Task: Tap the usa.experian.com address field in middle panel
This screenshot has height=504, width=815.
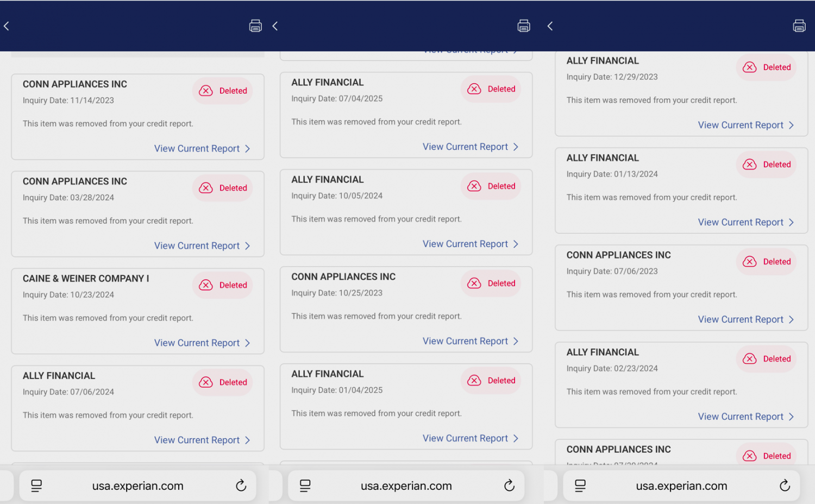Action: (x=406, y=486)
